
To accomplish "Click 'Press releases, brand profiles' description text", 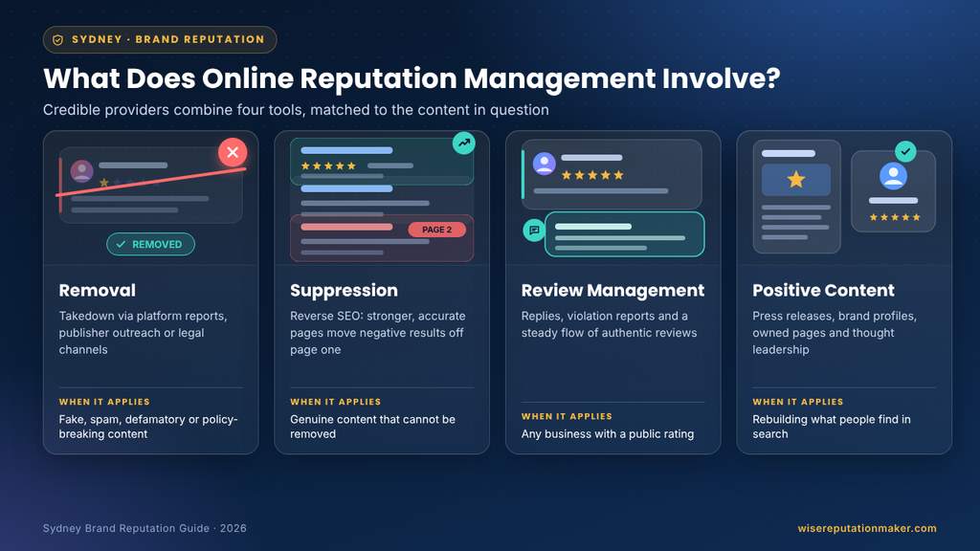I will pyautogui.click(x=835, y=333).
